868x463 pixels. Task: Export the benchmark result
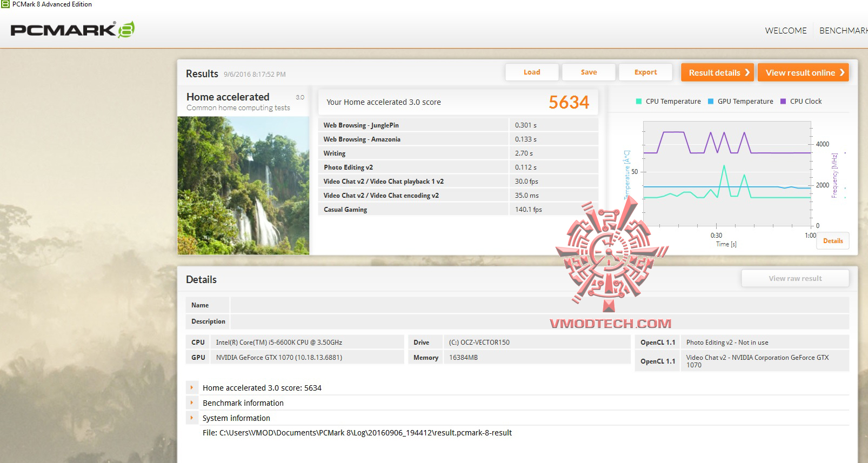[645, 72]
